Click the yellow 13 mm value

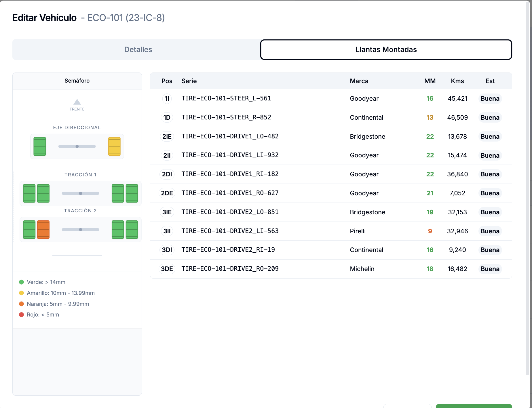click(x=430, y=117)
